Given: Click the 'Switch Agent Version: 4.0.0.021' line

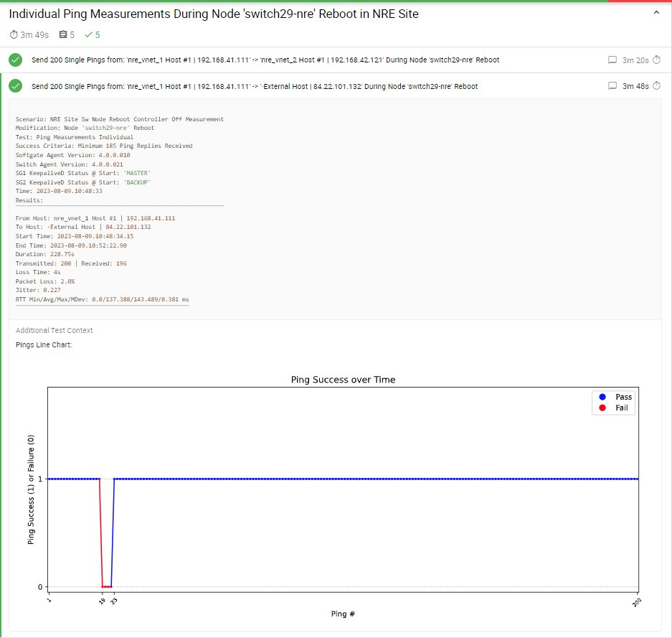Looking at the screenshot, I should pos(70,164).
